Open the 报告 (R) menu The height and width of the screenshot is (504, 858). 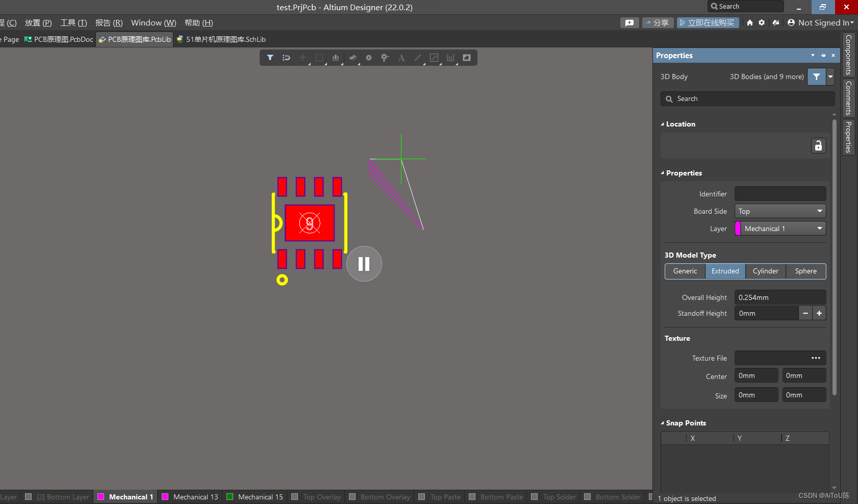tap(109, 23)
